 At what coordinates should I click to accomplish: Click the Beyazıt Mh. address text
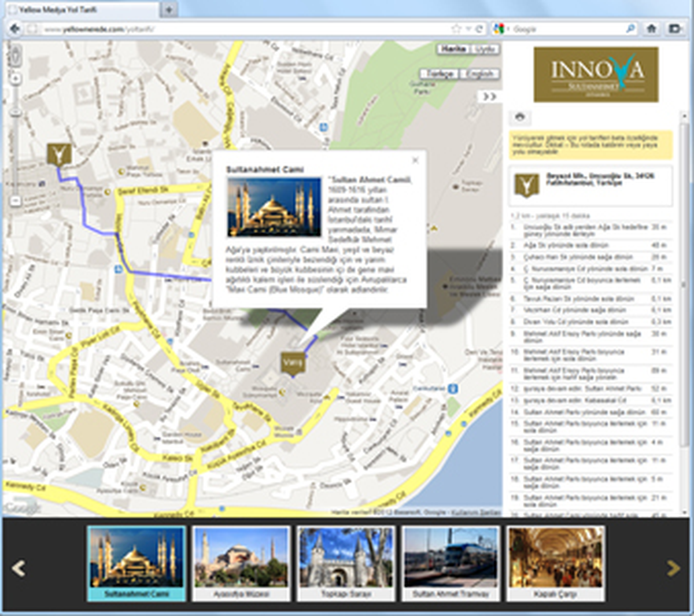coord(600,179)
